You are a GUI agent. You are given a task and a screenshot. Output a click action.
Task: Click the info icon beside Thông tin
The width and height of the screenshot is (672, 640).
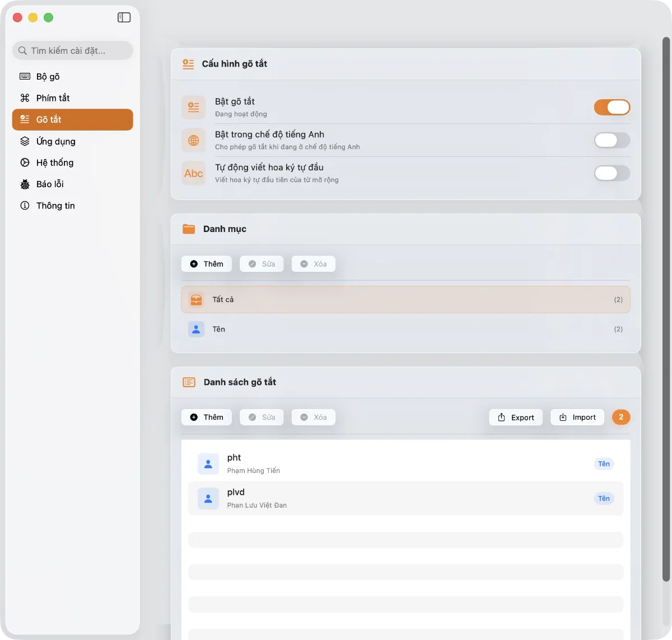25,206
